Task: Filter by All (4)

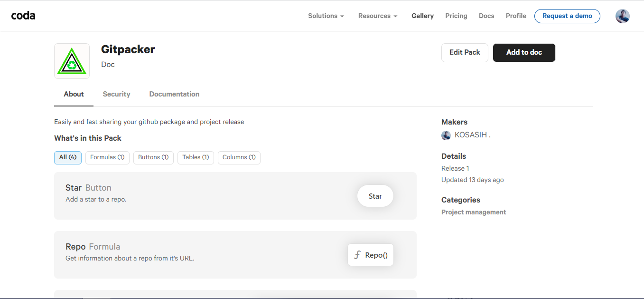Action: pos(68,157)
